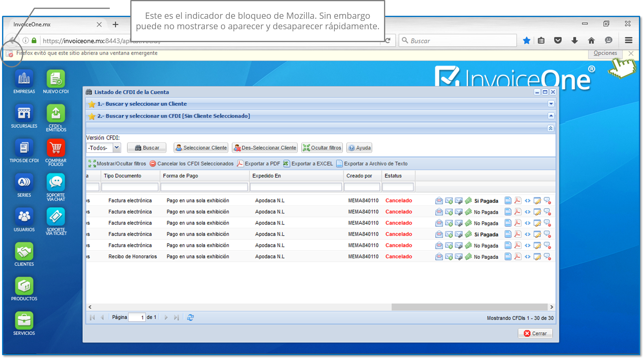Click the Página number field
Screen dimensions: 644x359
click(137, 317)
